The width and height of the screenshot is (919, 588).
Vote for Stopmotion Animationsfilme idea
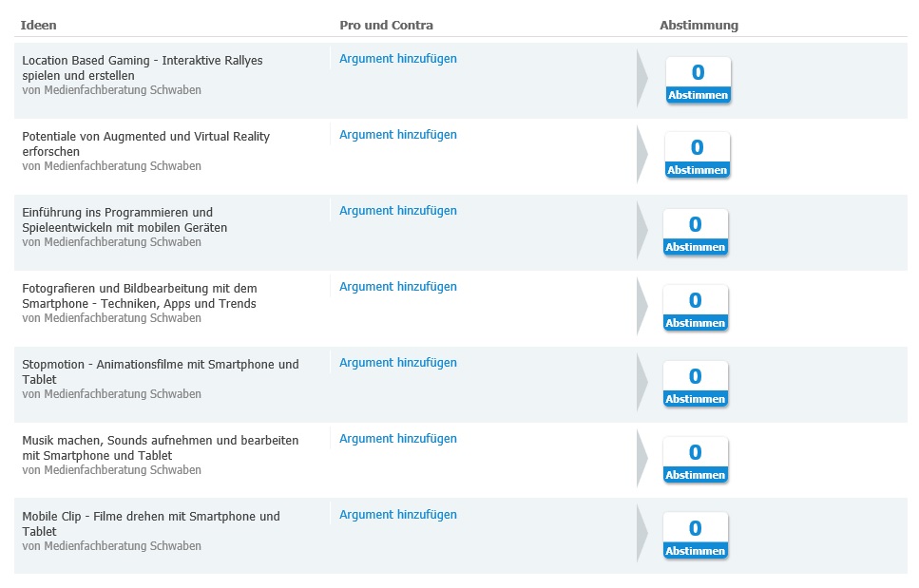695,399
